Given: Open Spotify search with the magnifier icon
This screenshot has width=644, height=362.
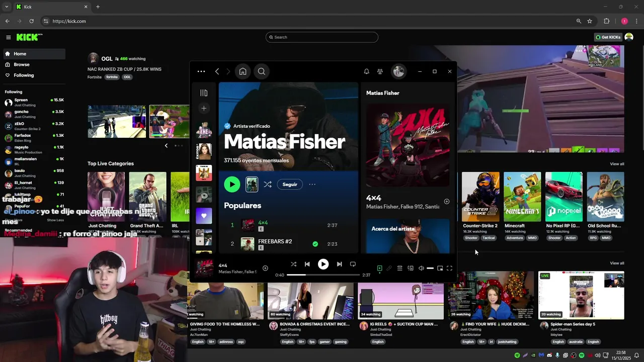Looking at the screenshot, I should [262, 71].
